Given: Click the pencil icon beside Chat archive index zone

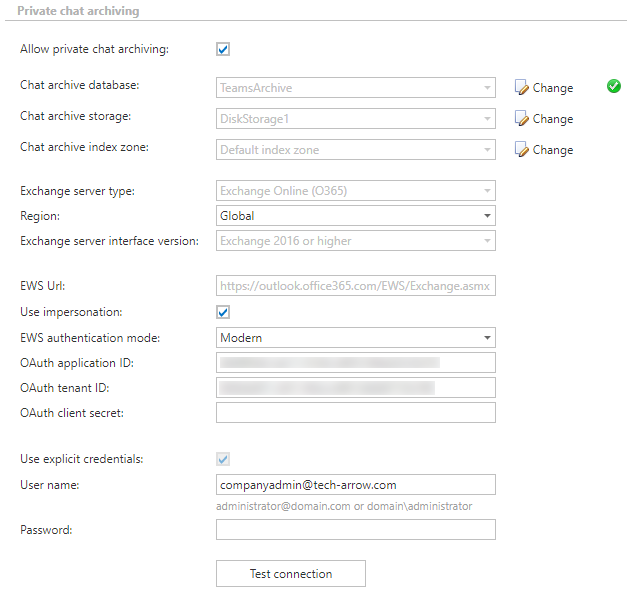Looking at the screenshot, I should (521, 150).
